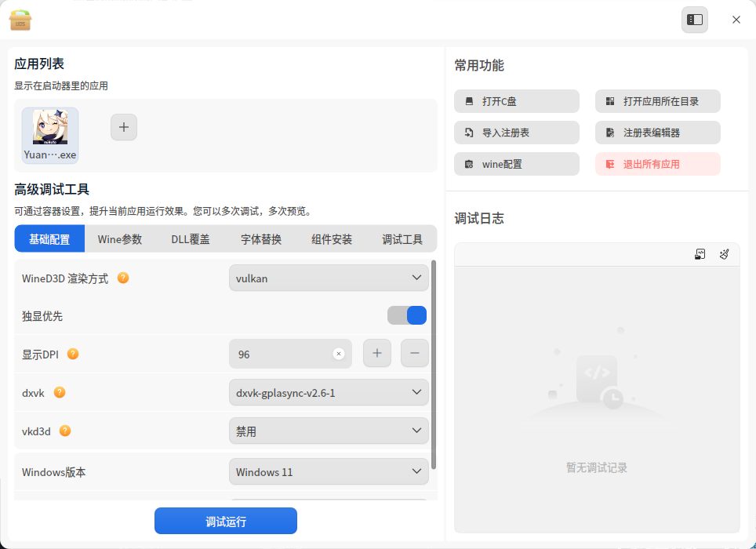Toggle 独显优先 discrete GPU switch

tap(407, 315)
